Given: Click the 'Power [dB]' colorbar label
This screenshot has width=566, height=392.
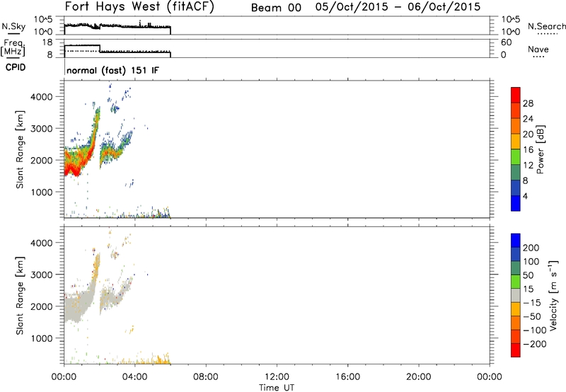Looking at the screenshot, I should tap(541, 149).
